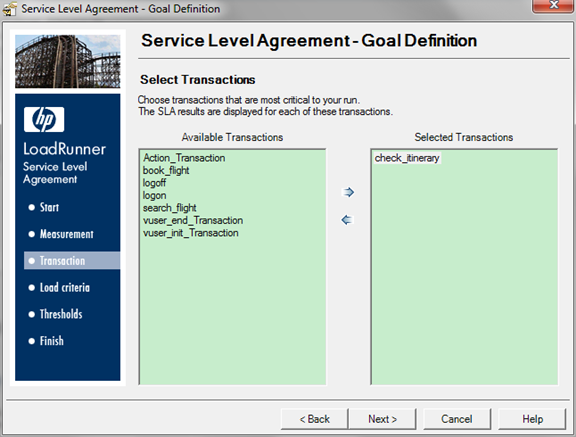Click the left arrow to remove transaction
576x437 pixels.
click(x=347, y=220)
